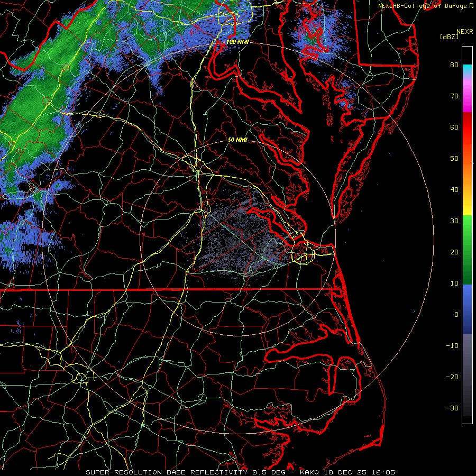Click the "NEXLAB-College of DuPage" header text
Screen dimensions: 476x476
[x=424, y=6]
